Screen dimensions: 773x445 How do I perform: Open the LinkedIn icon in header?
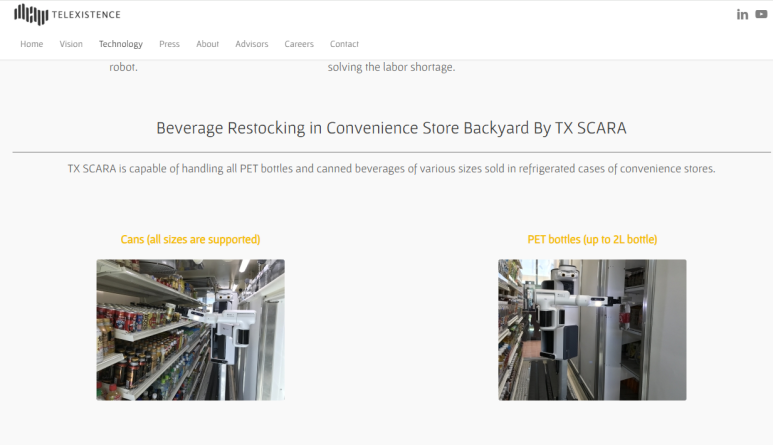click(742, 14)
